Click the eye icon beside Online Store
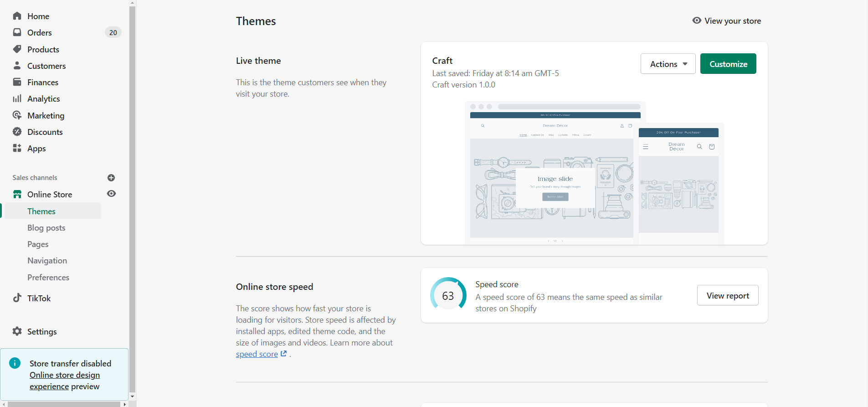This screenshot has width=868, height=407. tap(111, 194)
